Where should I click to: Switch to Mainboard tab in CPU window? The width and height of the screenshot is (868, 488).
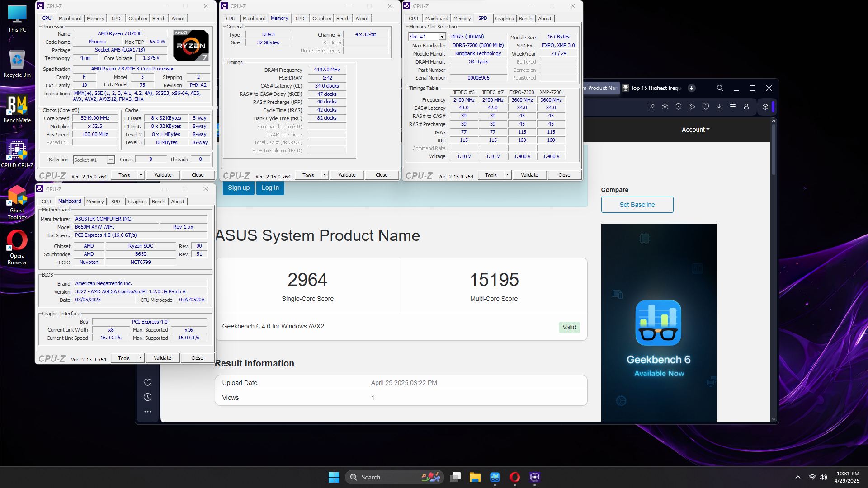click(x=70, y=19)
